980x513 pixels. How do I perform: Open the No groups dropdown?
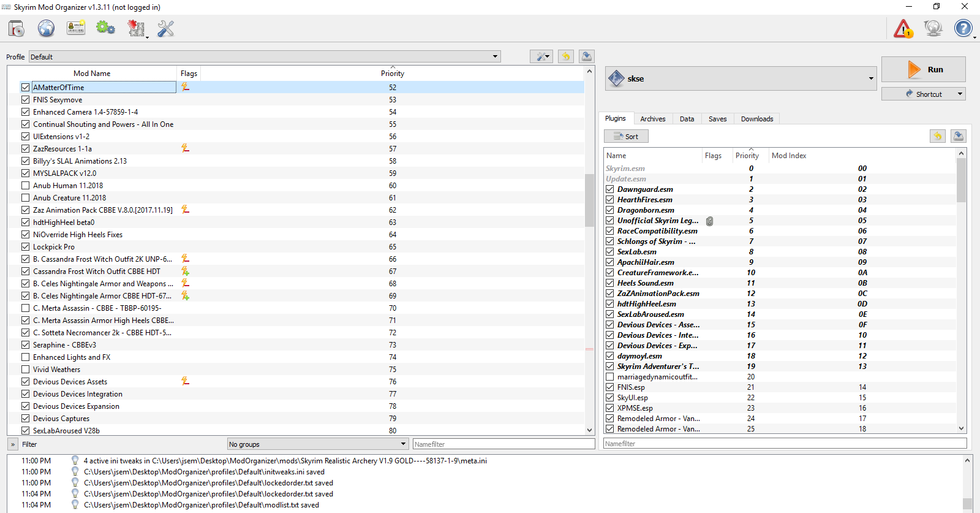tap(318, 444)
